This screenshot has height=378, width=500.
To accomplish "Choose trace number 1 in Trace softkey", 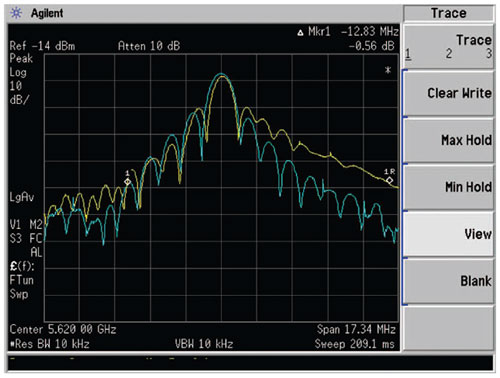I will point(408,54).
